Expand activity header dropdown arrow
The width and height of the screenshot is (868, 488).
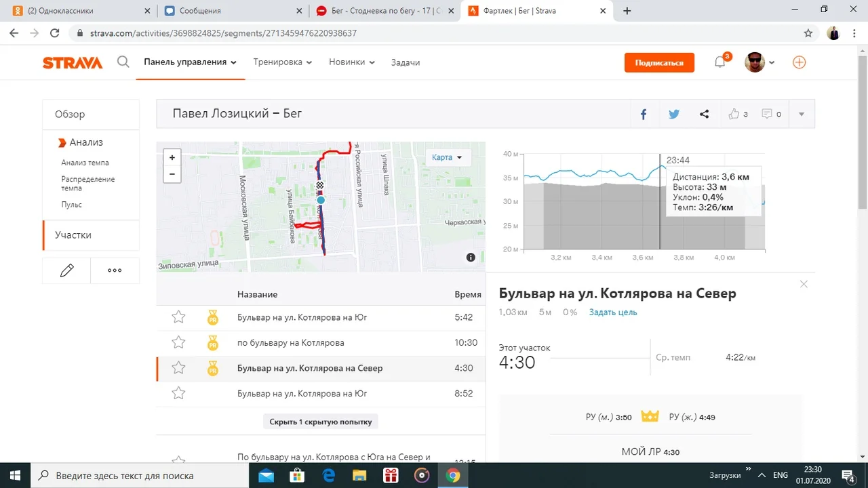(802, 114)
